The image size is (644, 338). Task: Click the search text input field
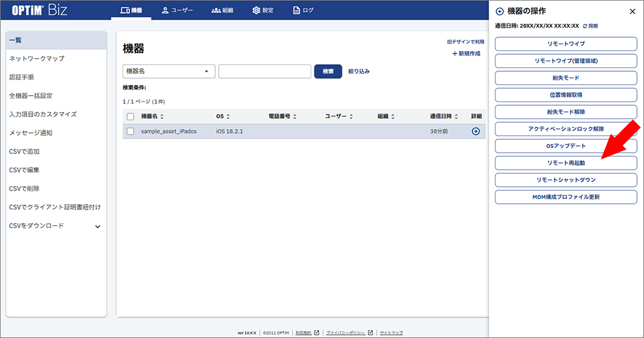pos(265,71)
